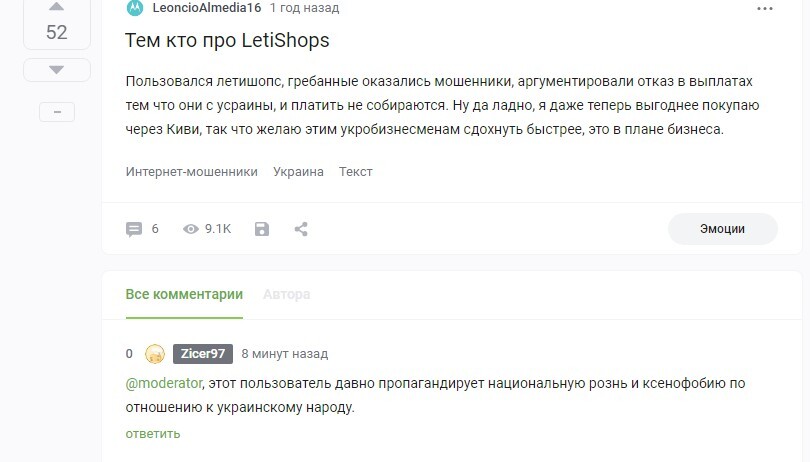This screenshot has height=462, width=810.
Task: Select the "Интернет-мошенники" tag
Action: (x=191, y=171)
